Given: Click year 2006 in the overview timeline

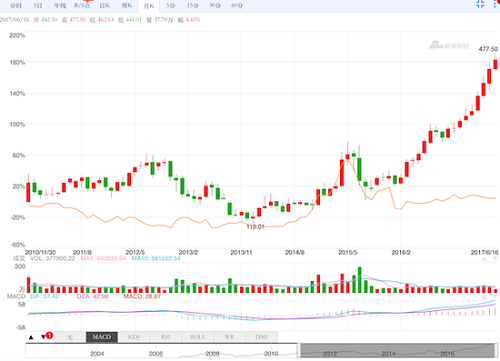Looking at the screenshot, I should pos(156,354).
